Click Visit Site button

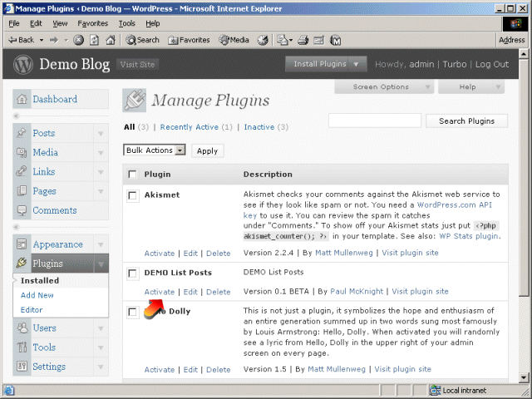(137, 64)
